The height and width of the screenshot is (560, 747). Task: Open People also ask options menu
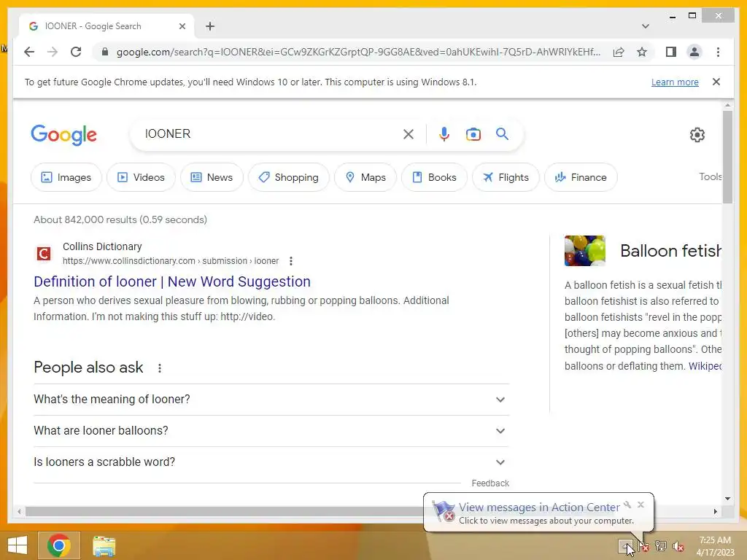160,368
